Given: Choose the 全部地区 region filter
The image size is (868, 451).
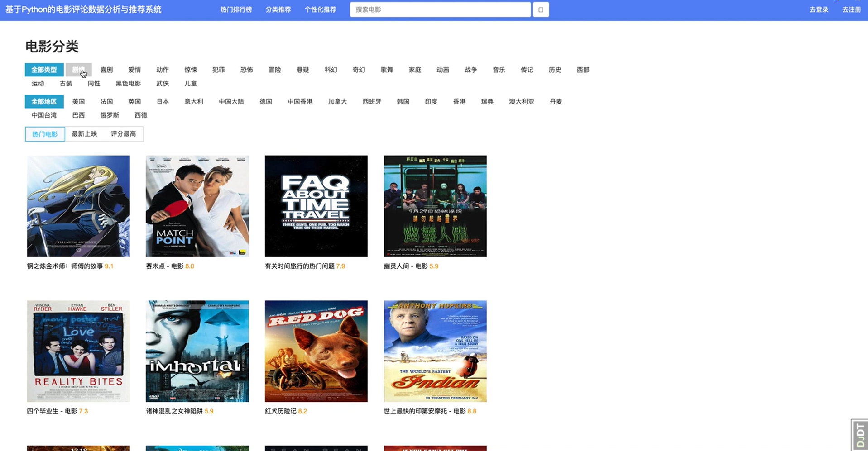Looking at the screenshot, I should tap(44, 101).
